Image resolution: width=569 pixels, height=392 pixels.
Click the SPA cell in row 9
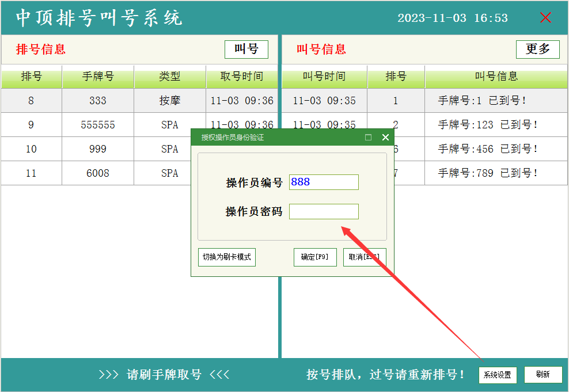point(170,125)
